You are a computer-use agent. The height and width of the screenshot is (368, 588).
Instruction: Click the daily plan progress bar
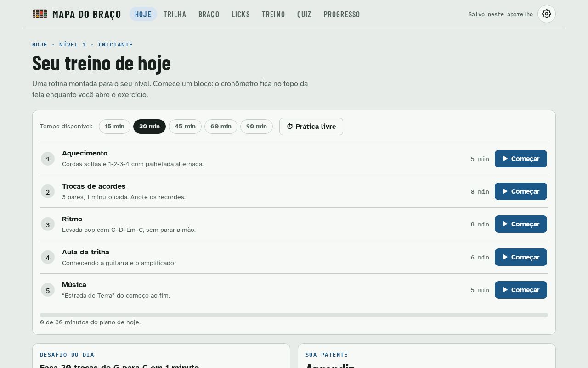tap(294, 315)
